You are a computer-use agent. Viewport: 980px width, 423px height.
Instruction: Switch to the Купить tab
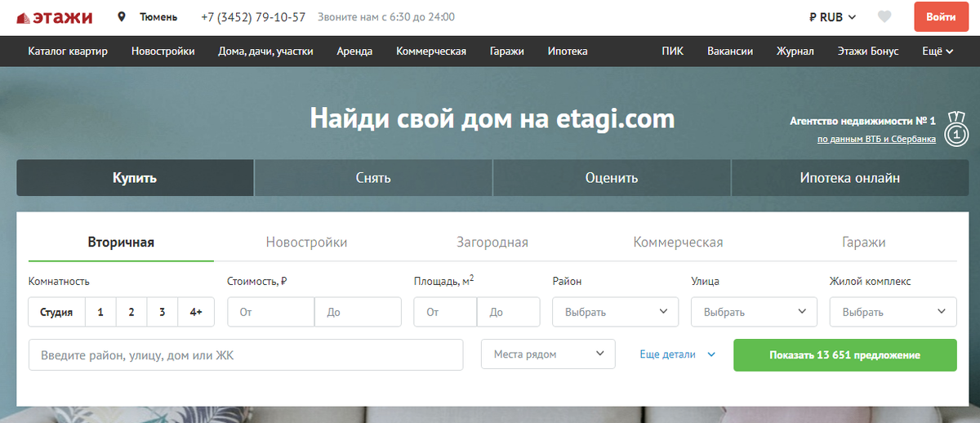pos(135,178)
